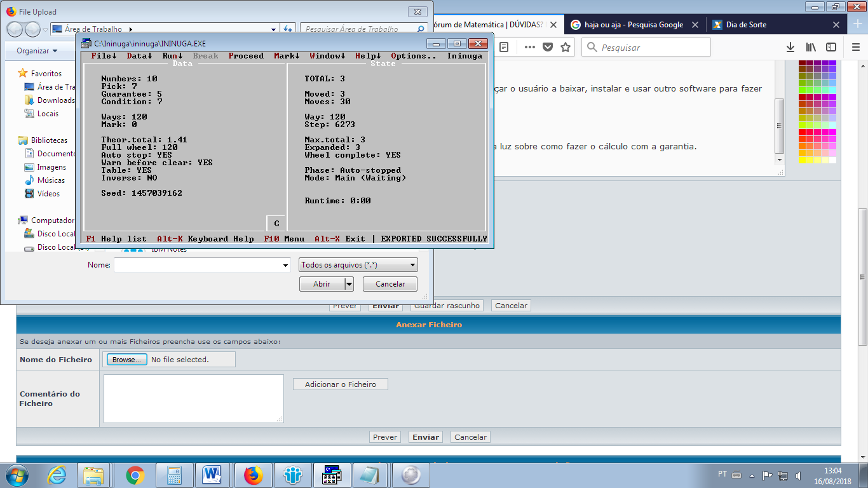This screenshot has height=488, width=868.
Task: Click Adicionar o Ficheiro button
Action: 340,384
